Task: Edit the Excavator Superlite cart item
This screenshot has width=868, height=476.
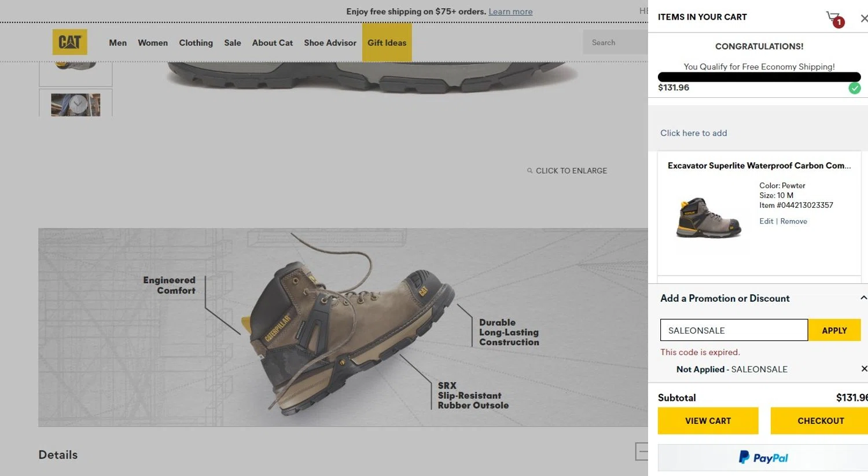Action: (766, 221)
